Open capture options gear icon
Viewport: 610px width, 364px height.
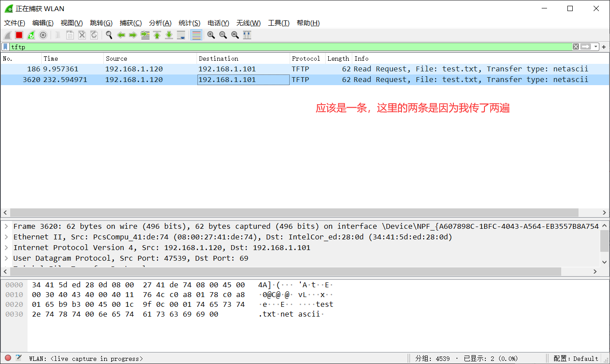point(43,35)
